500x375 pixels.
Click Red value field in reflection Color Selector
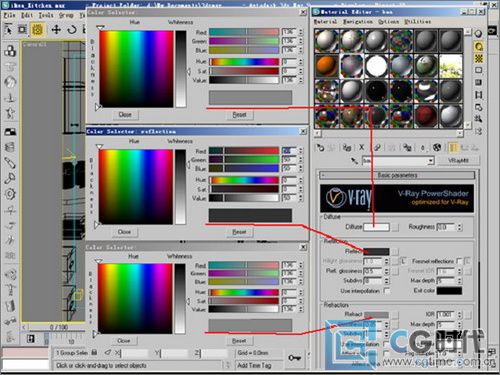click(289, 151)
